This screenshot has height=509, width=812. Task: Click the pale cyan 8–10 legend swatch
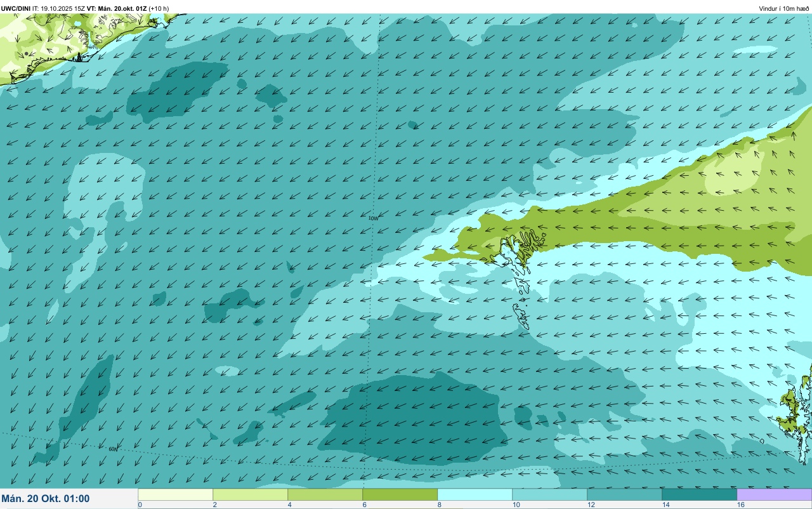475,494
